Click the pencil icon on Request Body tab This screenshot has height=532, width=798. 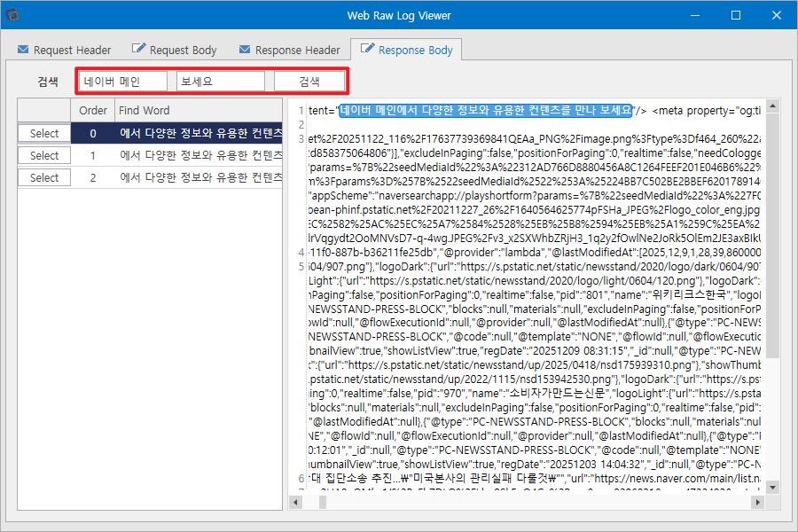coord(138,49)
